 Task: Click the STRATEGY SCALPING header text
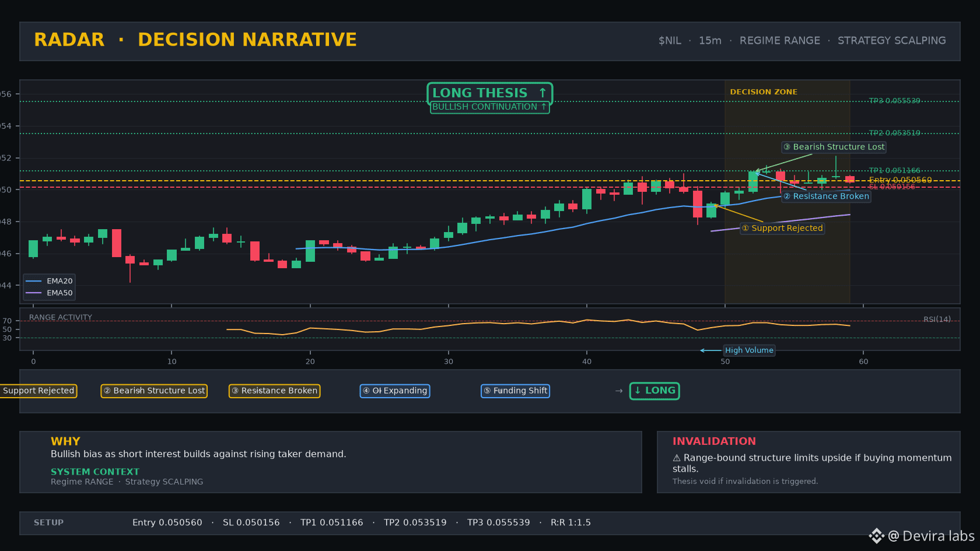pyautogui.click(x=891, y=41)
